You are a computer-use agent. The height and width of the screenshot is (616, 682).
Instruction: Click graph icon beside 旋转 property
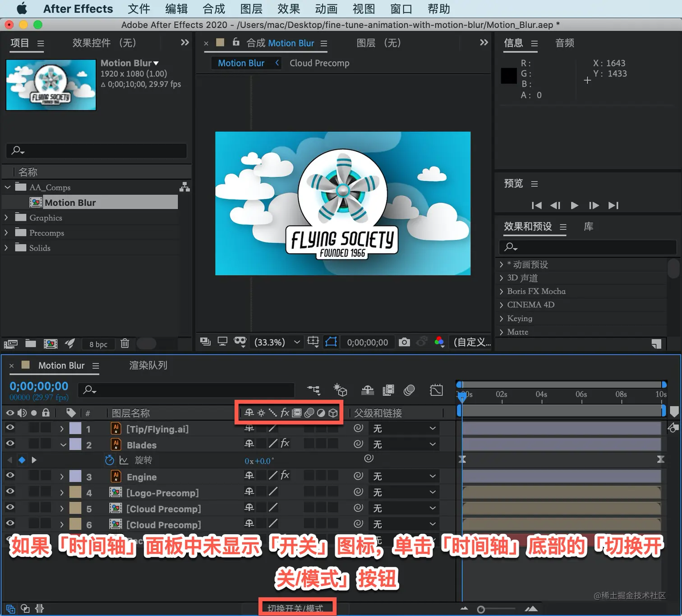[x=124, y=460]
